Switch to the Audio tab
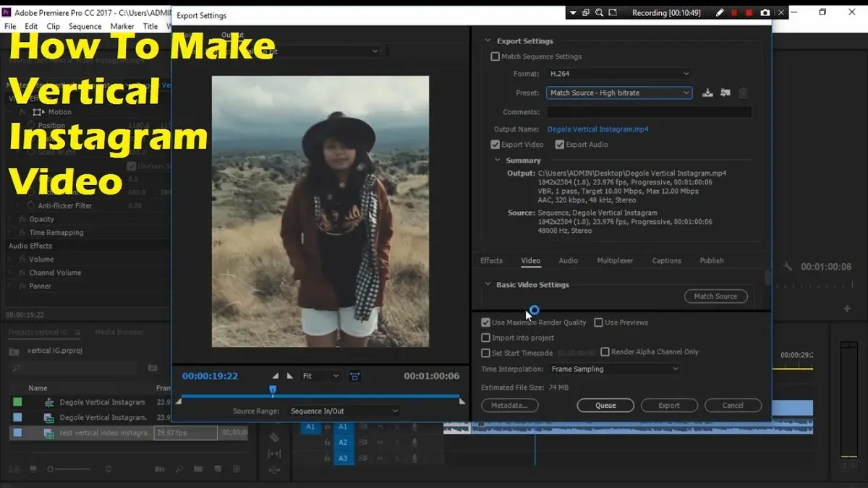Image resolution: width=868 pixels, height=488 pixels. coord(569,260)
